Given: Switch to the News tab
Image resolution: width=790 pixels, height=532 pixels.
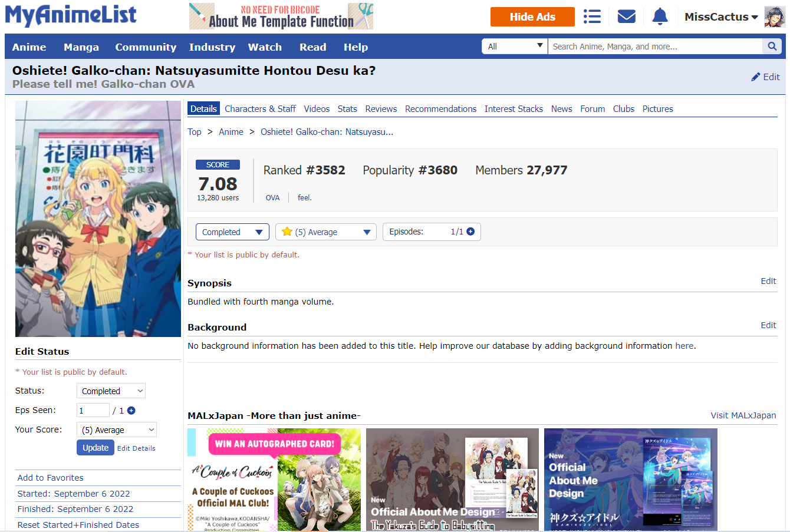Looking at the screenshot, I should pos(561,109).
